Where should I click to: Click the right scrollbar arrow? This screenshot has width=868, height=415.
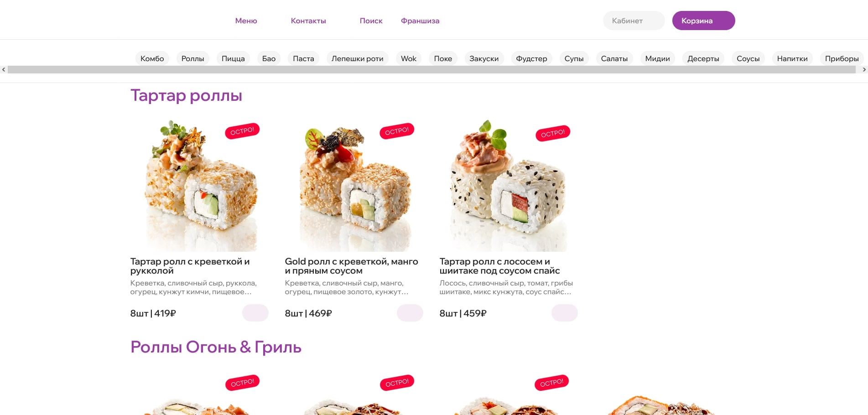(864, 70)
